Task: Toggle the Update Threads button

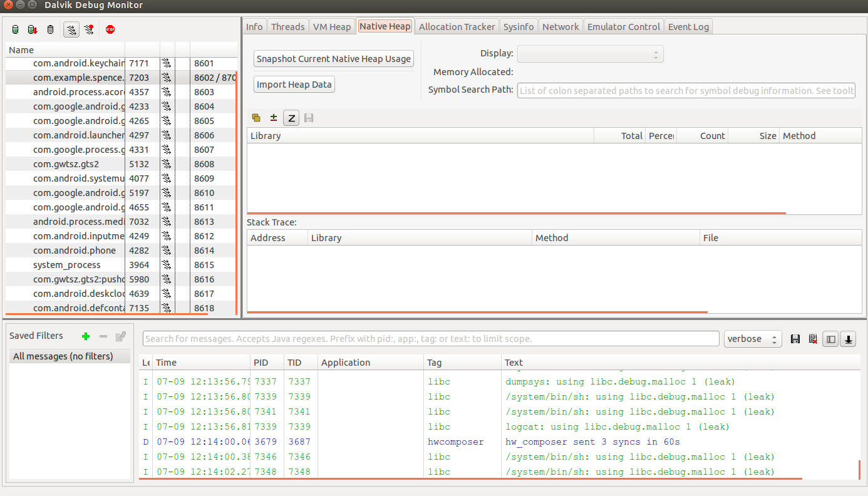Action: tap(71, 29)
